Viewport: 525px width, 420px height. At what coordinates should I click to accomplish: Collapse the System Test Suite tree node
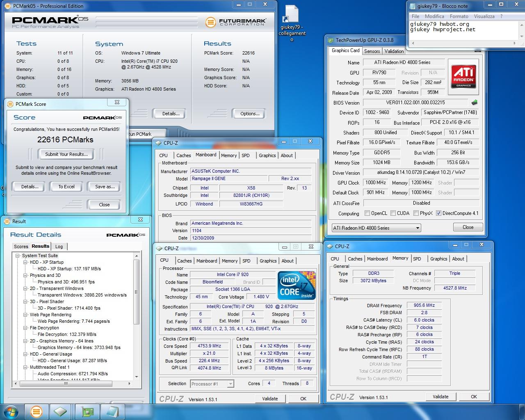pyautogui.click(x=18, y=256)
